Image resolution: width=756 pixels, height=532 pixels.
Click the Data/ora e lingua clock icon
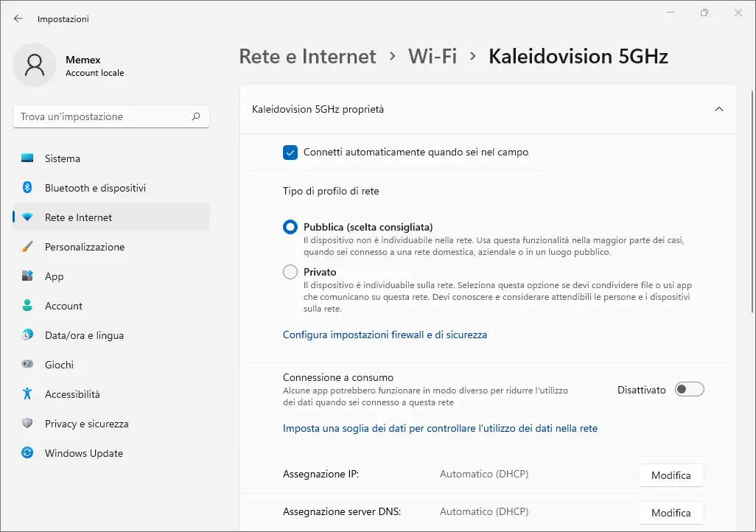click(x=27, y=335)
